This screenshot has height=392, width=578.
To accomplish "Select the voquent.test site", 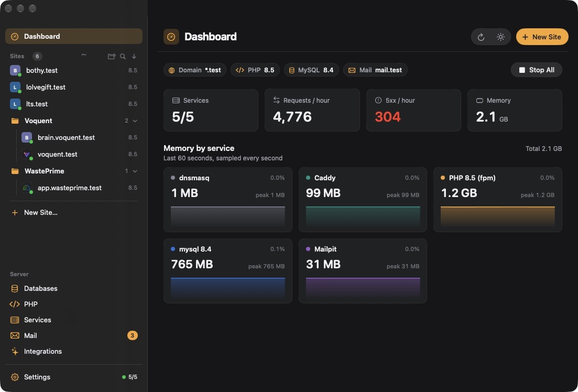I will point(79,154).
